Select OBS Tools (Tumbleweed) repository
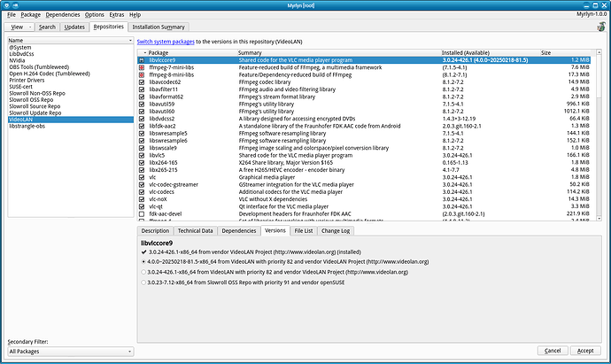Viewport: 611px width, 364px height. tap(71, 67)
